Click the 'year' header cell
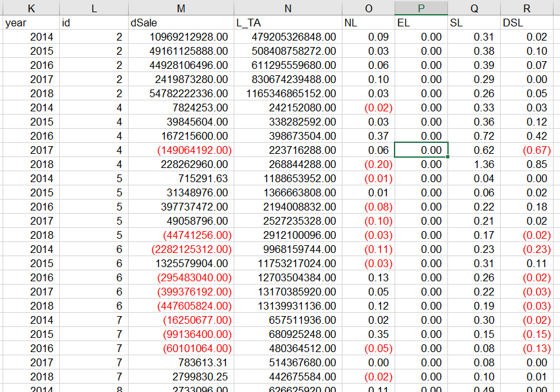Image resolution: width=560 pixels, height=392 pixels. (x=31, y=23)
